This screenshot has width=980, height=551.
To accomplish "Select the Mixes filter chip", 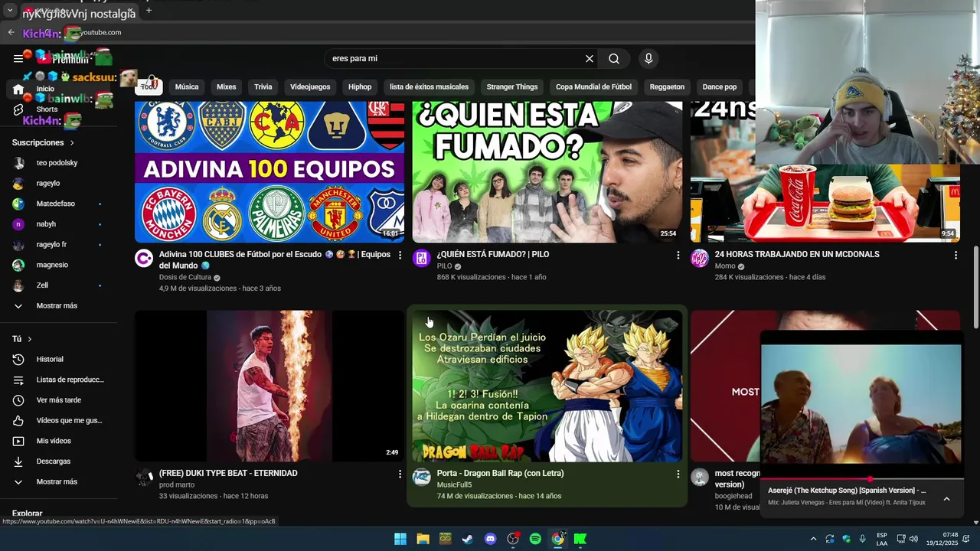I will click(227, 87).
